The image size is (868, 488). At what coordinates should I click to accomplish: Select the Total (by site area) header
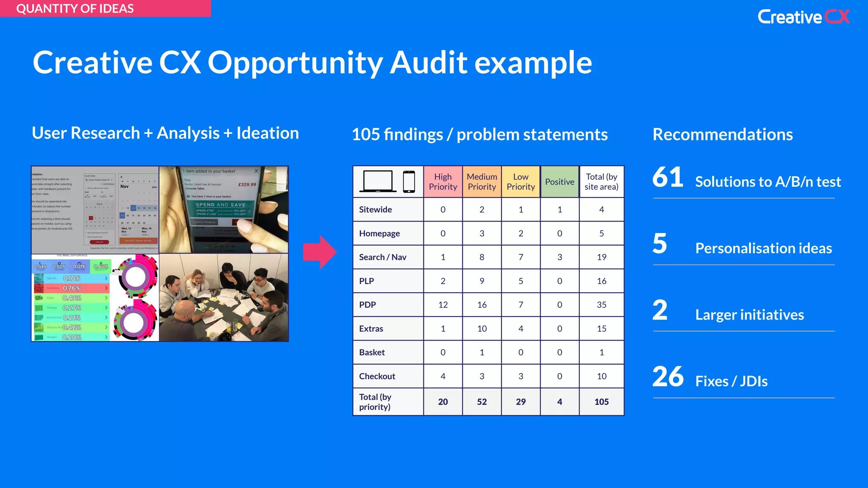pyautogui.click(x=601, y=182)
